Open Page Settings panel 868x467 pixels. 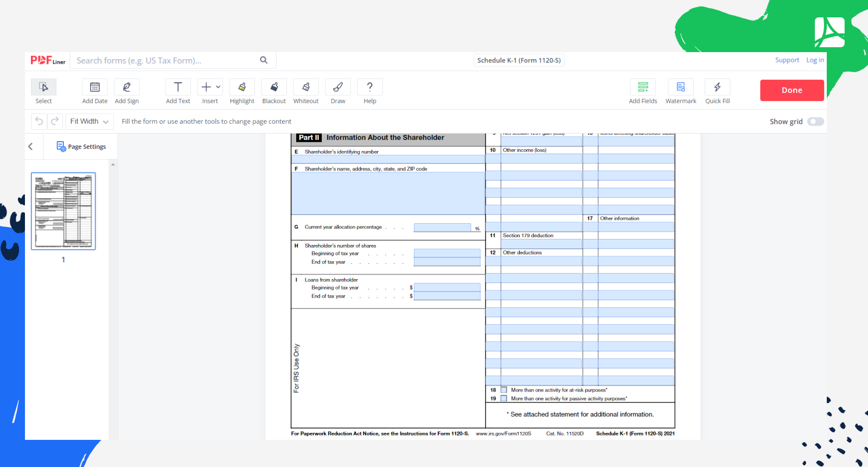tap(81, 147)
